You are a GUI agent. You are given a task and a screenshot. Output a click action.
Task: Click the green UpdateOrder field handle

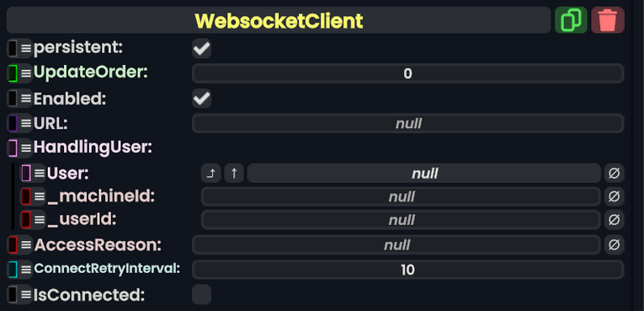pyautogui.click(x=19, y=73)
